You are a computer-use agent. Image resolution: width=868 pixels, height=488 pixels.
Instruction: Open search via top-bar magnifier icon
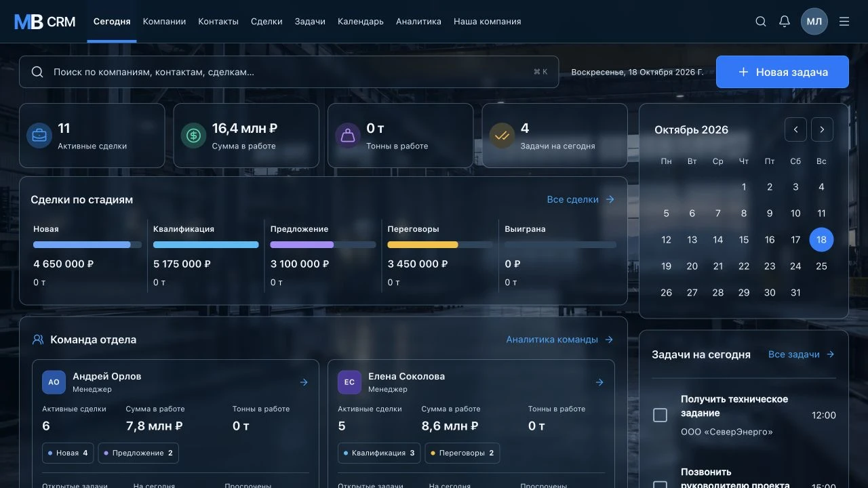761,22
